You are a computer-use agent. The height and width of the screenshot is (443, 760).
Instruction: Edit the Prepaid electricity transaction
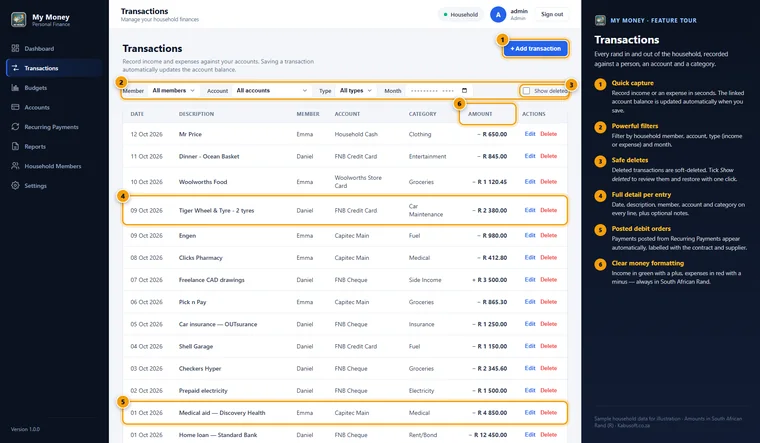tap(530, 390)
